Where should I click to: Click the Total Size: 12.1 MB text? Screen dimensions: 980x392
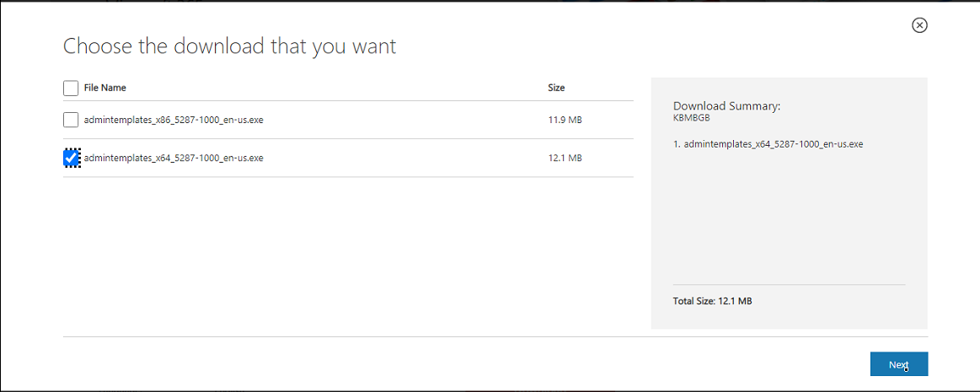(713, 301)
